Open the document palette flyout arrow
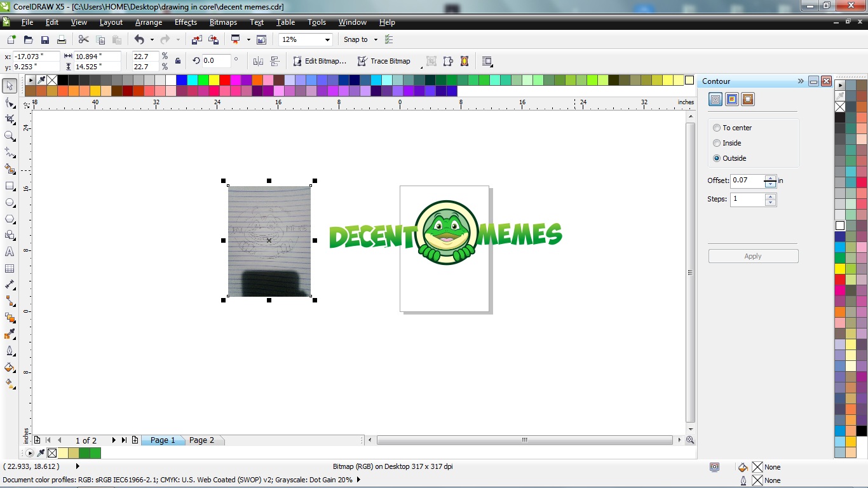Screen dimensions: 868x488 (30, 453)
